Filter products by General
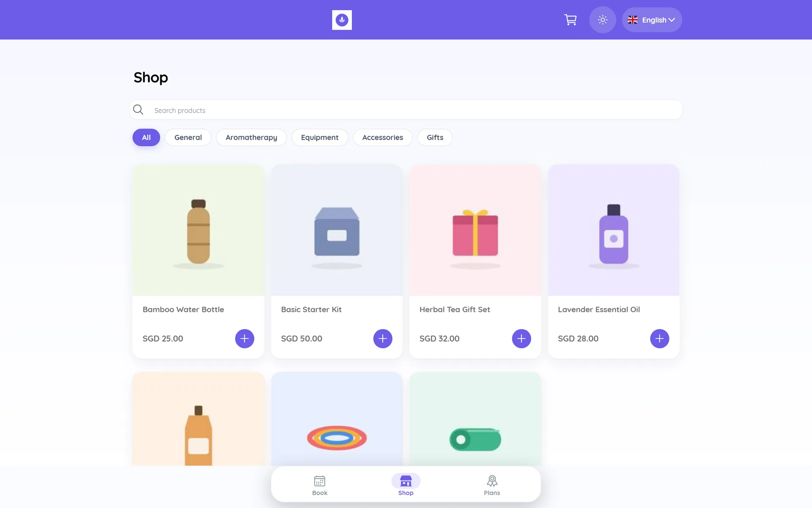Viewport: 812px width, 508px height. click(188, 138)
